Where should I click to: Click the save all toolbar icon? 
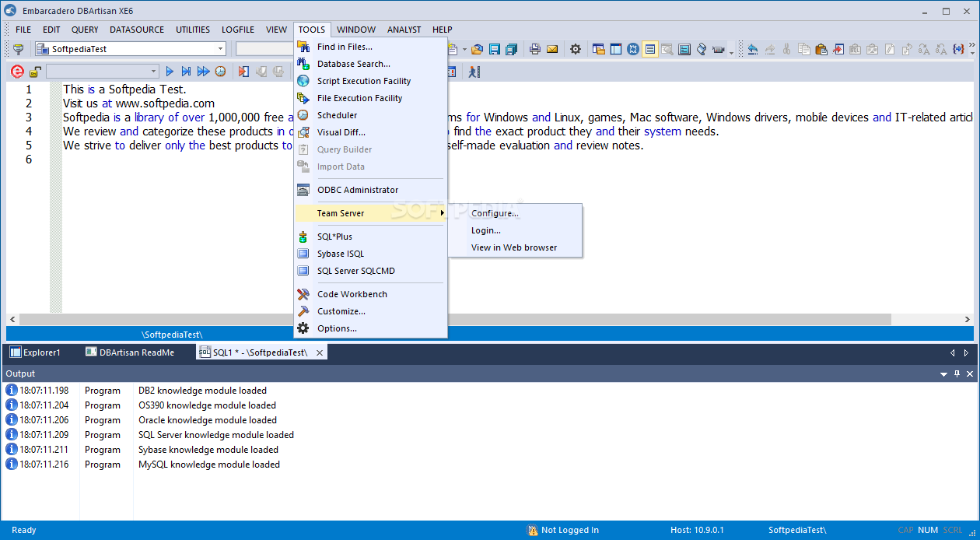click(x=511, y=49)
